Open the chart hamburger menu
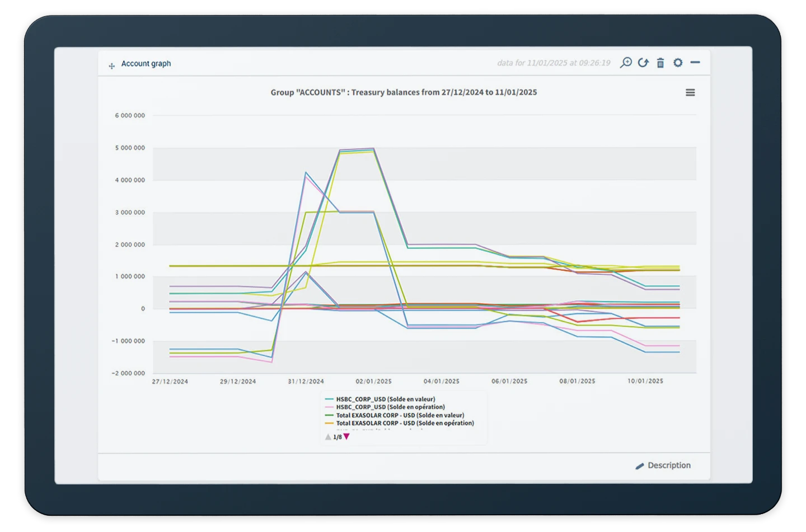 (690, 93)
